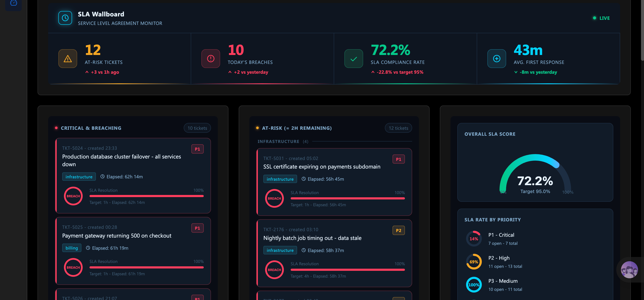This screenshot has width=644, height=300.
Task: Click the 69% ring for P2 - High
Action: (x=474, y=262)
